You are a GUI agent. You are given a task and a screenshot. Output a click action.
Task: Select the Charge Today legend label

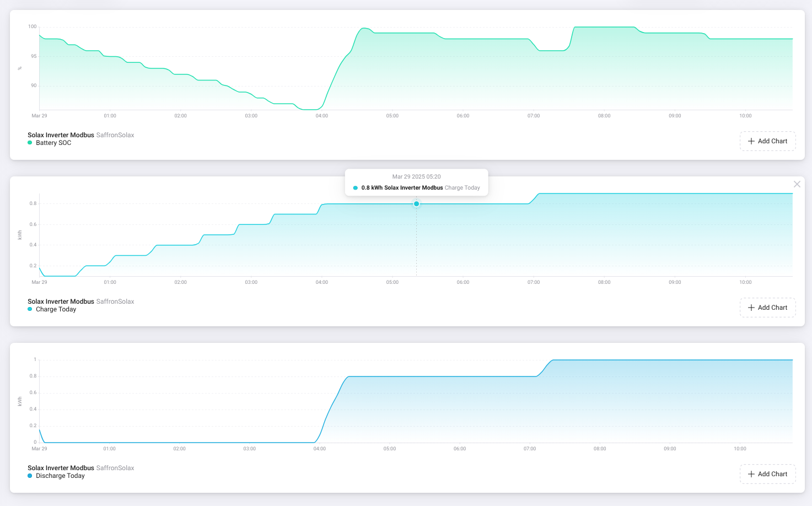pyautogui.click(x=56, y=309)
